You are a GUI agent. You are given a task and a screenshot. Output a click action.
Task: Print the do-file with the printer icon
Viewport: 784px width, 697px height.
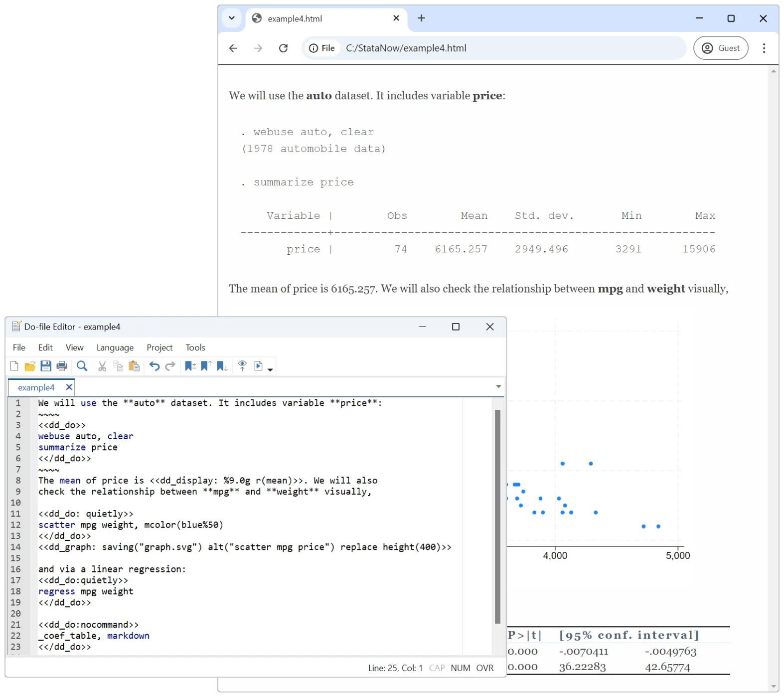(x=62, y=366)
